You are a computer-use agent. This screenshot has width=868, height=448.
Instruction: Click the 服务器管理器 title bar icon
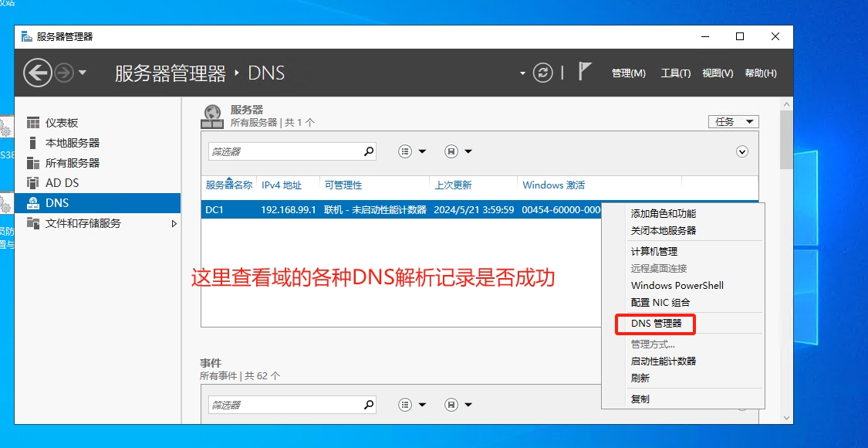coord(26,37)
